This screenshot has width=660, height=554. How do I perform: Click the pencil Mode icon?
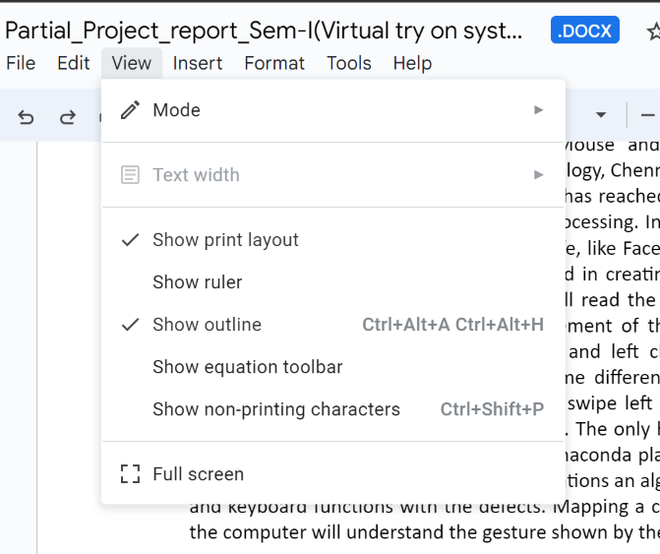click(130, 110)
